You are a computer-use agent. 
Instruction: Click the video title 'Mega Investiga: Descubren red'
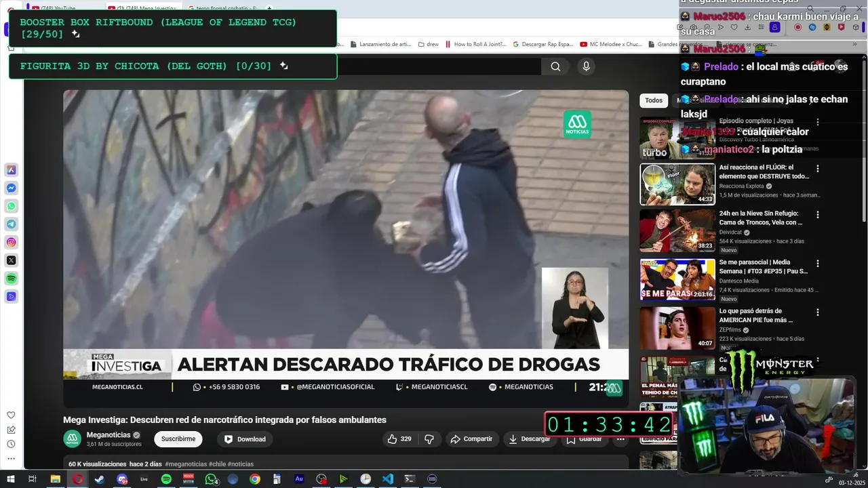coord(224,420)
